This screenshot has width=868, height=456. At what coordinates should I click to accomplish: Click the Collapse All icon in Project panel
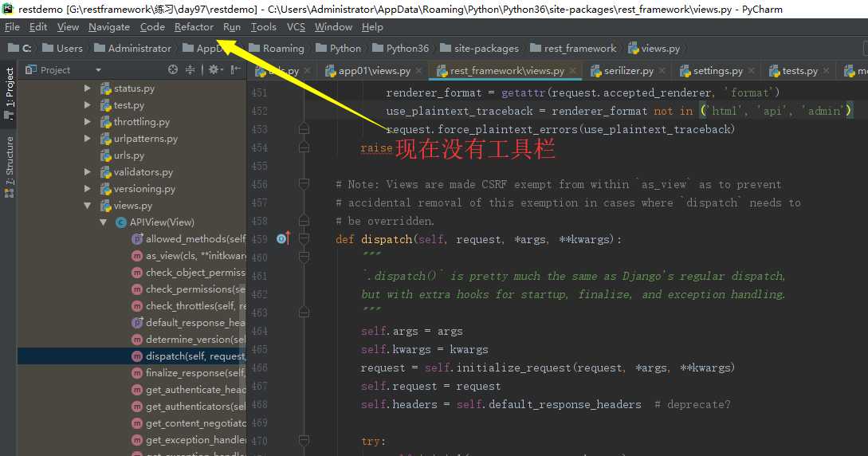pyautogui.click(x=190, y=69)
